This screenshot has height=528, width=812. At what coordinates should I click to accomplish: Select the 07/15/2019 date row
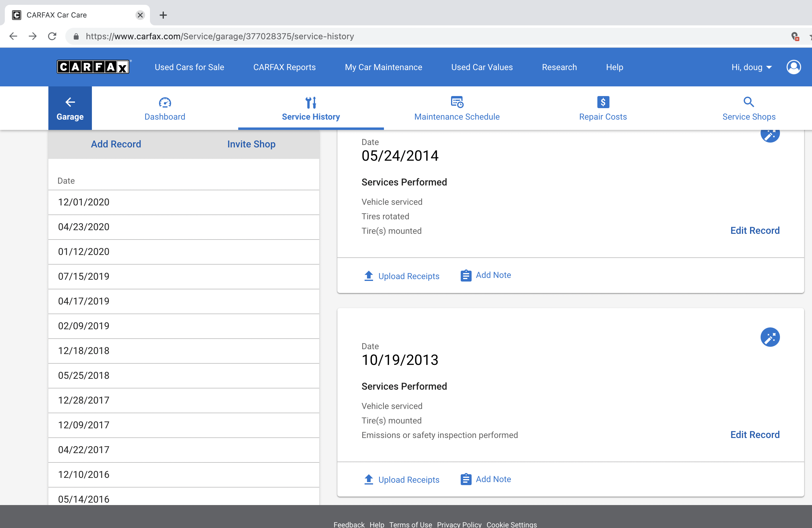click(x=184, y=277)
